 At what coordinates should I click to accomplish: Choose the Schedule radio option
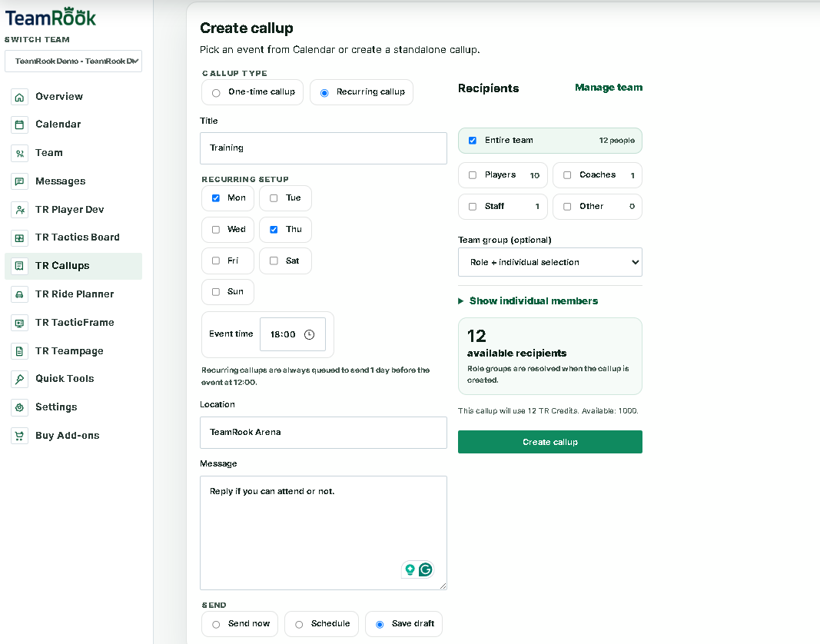click(299, 624)
